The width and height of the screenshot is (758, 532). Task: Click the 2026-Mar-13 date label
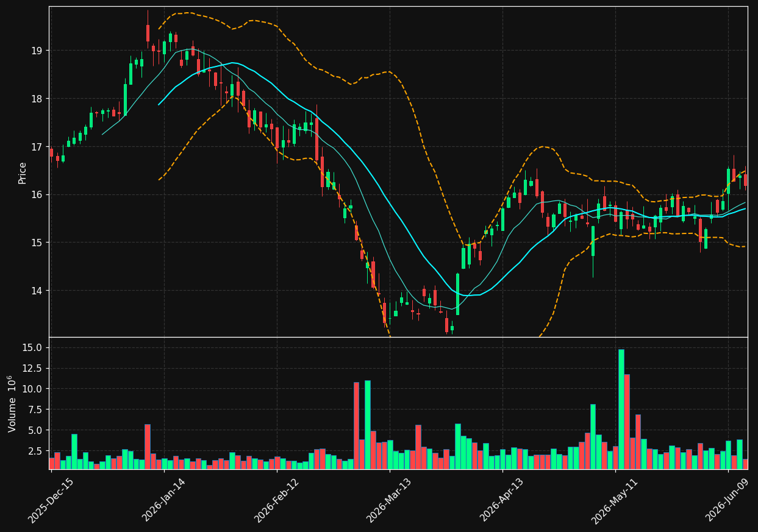pyautogui.click(x=388, y=500)
